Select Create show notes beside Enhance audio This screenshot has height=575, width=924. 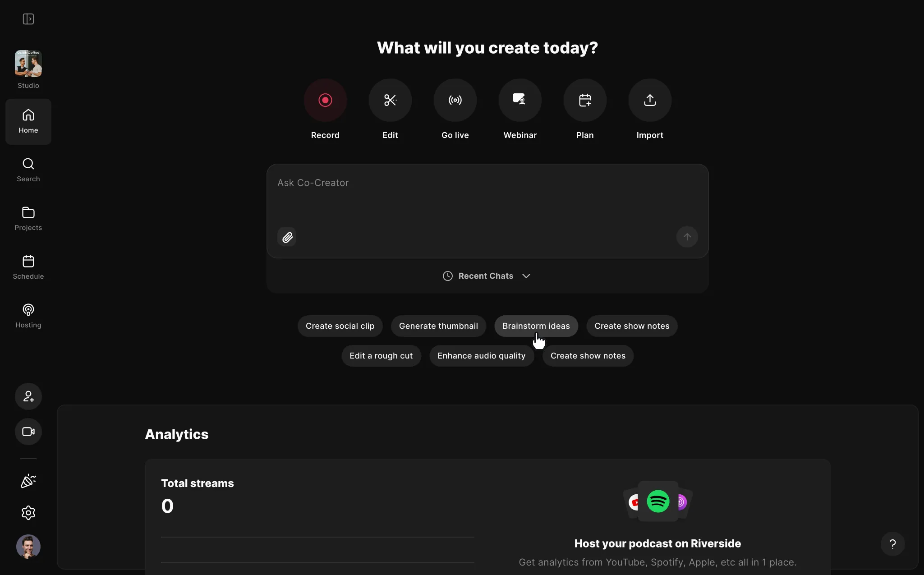tap(588, 356)
